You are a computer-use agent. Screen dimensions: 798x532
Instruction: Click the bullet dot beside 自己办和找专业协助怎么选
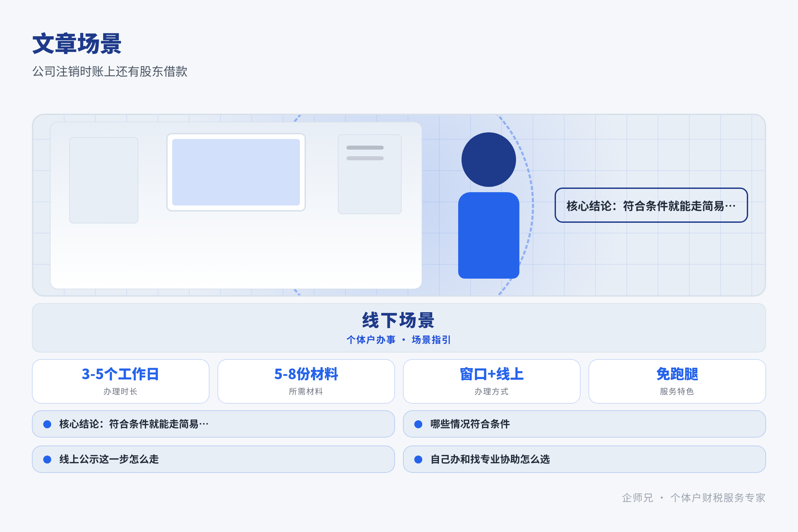(x=418, y=460)
